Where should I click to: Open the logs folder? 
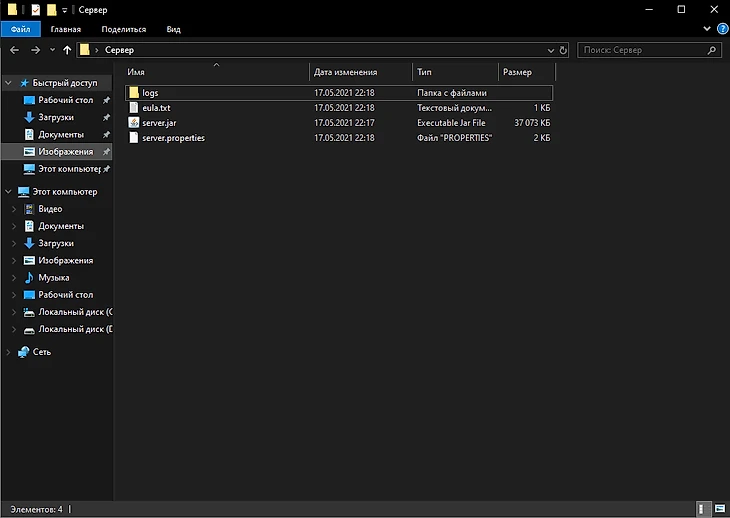pyautogui.click(x=150, y=93)
